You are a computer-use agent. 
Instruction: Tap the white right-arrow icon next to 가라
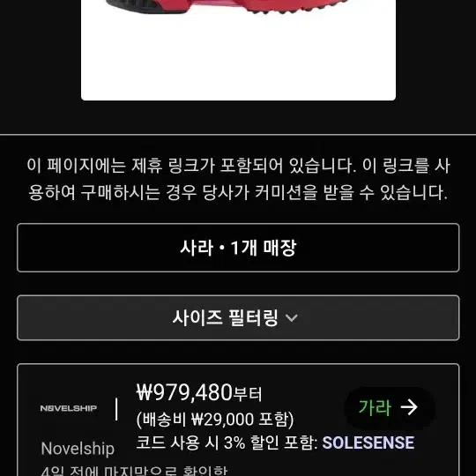coord(409,407)
